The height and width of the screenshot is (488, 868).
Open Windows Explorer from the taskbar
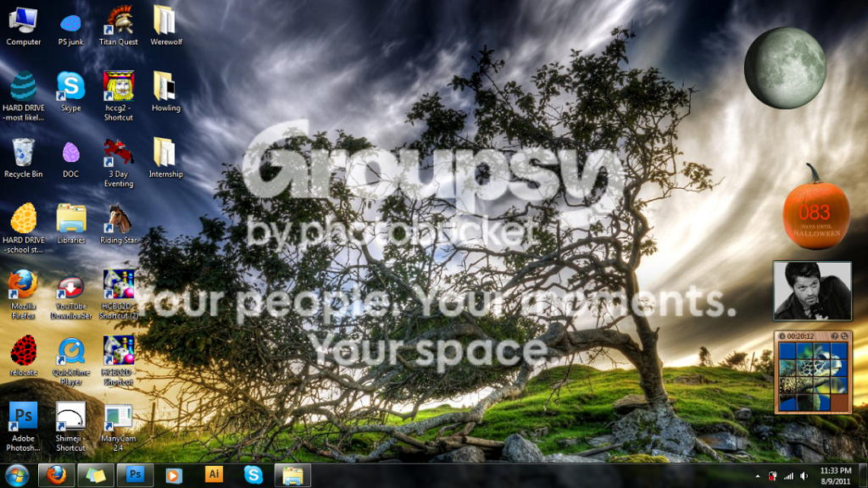coord(292,475)
